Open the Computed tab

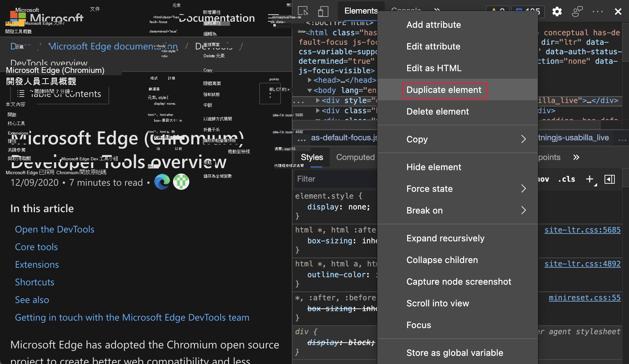click(x=355, y=157)
